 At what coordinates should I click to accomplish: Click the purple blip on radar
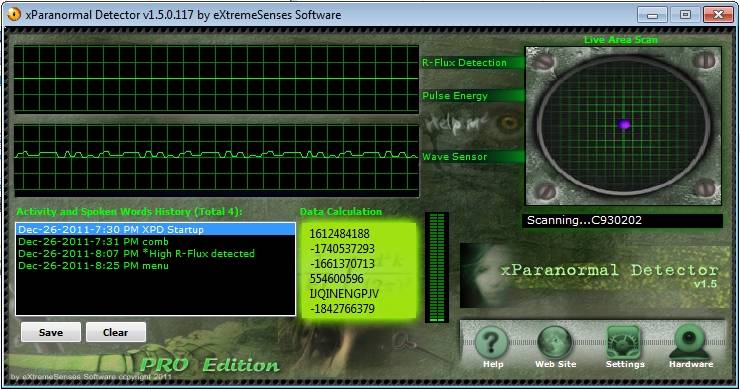point(624,124)
